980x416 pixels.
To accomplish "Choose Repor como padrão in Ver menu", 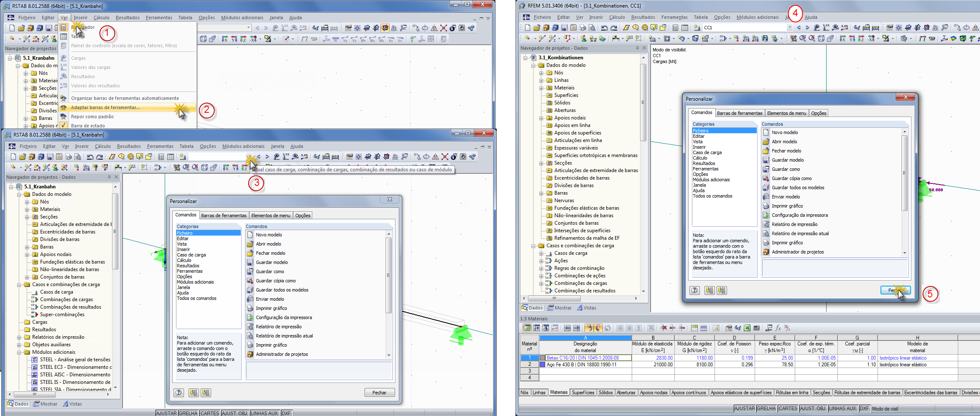I will coord(127,117).
